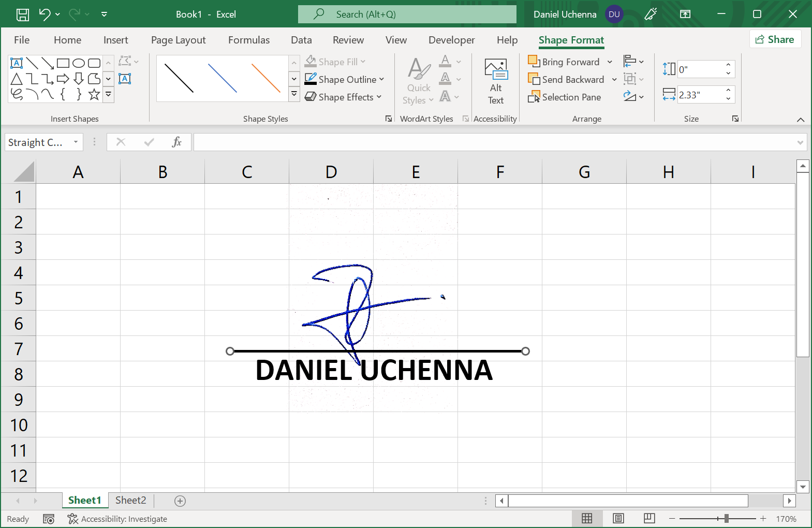Screen dimensions: 812x528
Task: Insert a Left Brace shape
Action: click(x=63, y=94)
